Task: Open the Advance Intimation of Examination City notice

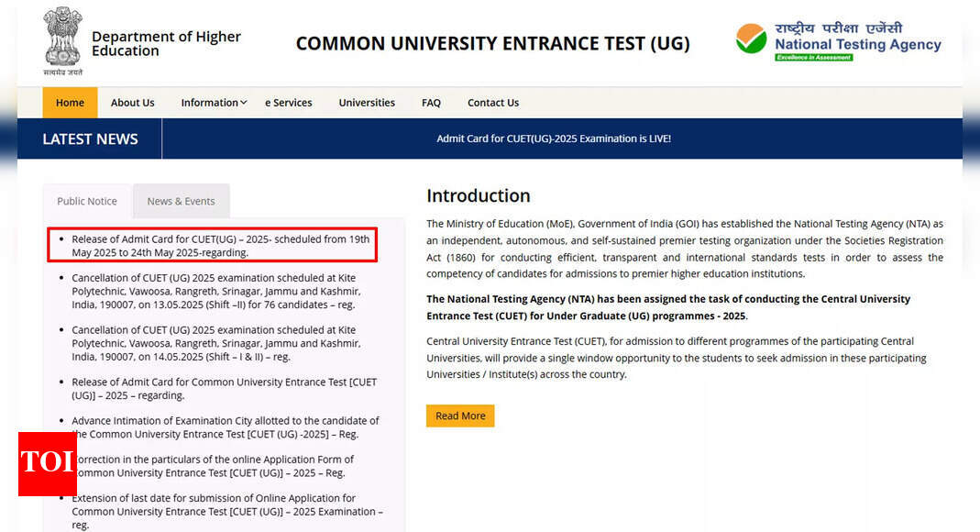Action: point(225,427)
